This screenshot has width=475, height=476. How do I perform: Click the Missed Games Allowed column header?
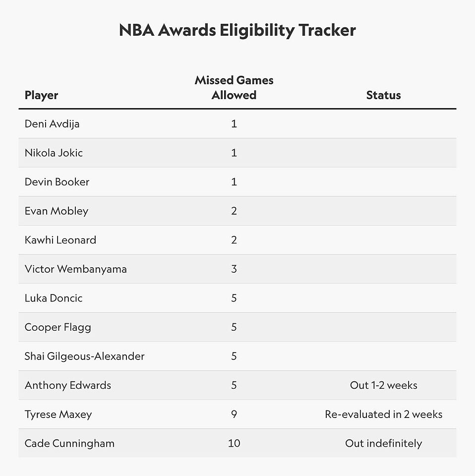[234, 88]
